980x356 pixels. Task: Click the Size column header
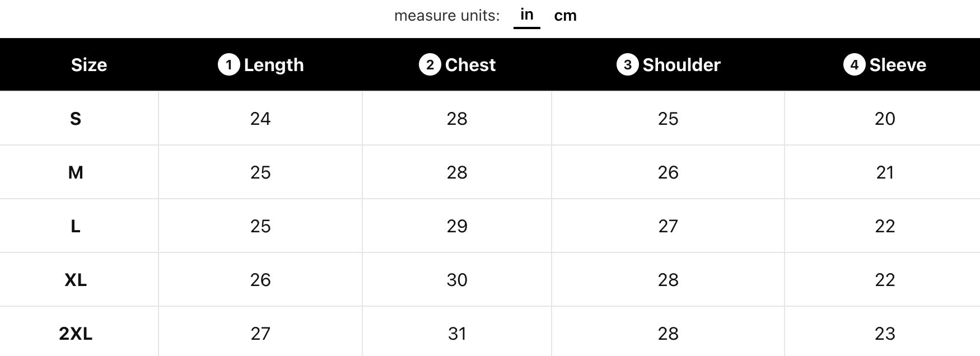point(89,65)
